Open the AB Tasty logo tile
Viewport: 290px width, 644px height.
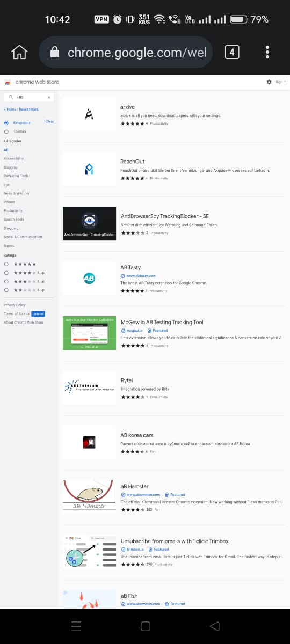point(89,278)
